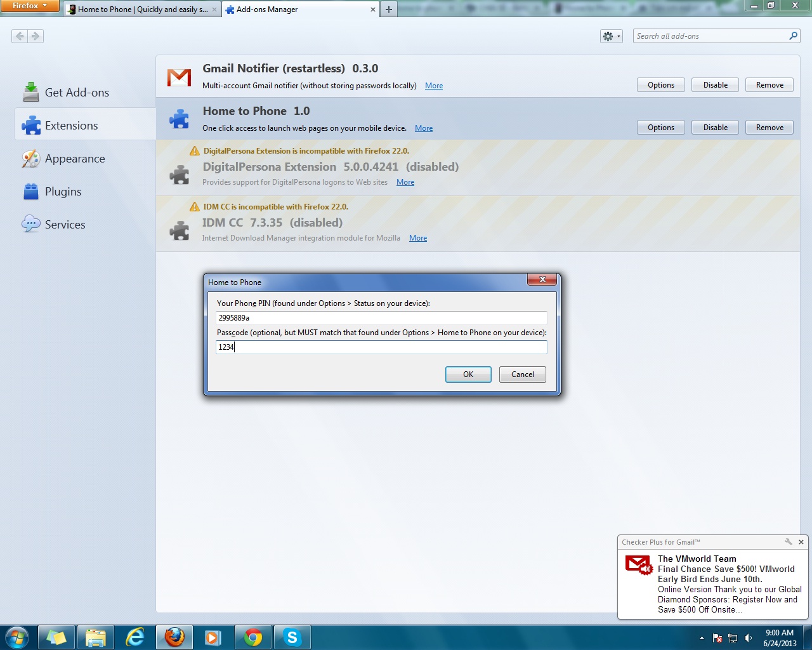The width and height of the screenshot is (812, 650).
Task: Click the Passcode input field
Action: [x=381, y=347]
